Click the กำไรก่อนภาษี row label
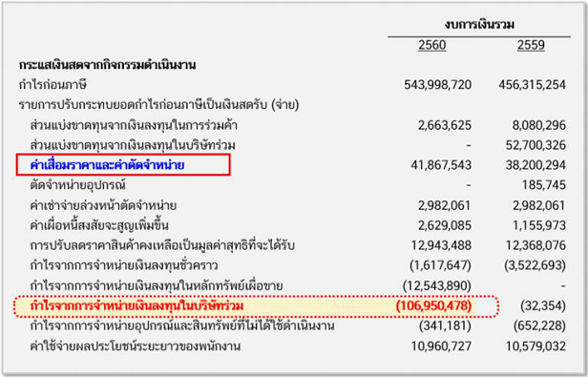Image resolution: width=588 pixels, height=377 pixels. pyautogui.click(x=52, y=85)
